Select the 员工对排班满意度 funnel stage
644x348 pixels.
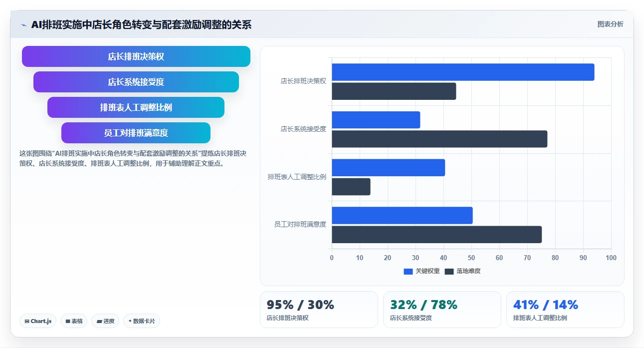(136, 133)
